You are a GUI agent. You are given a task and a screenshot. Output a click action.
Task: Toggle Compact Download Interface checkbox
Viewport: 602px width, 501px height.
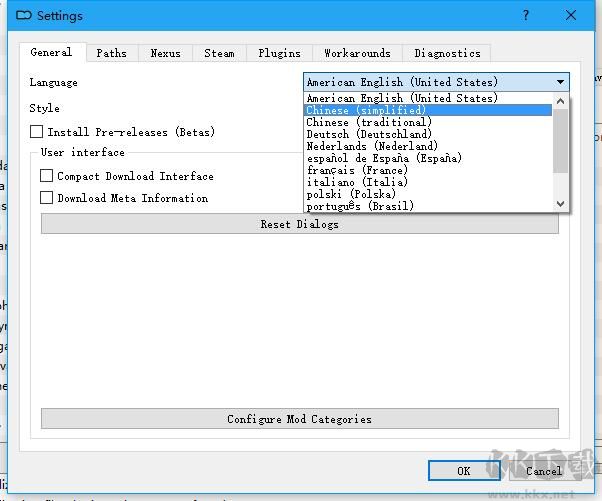(47, 176)
